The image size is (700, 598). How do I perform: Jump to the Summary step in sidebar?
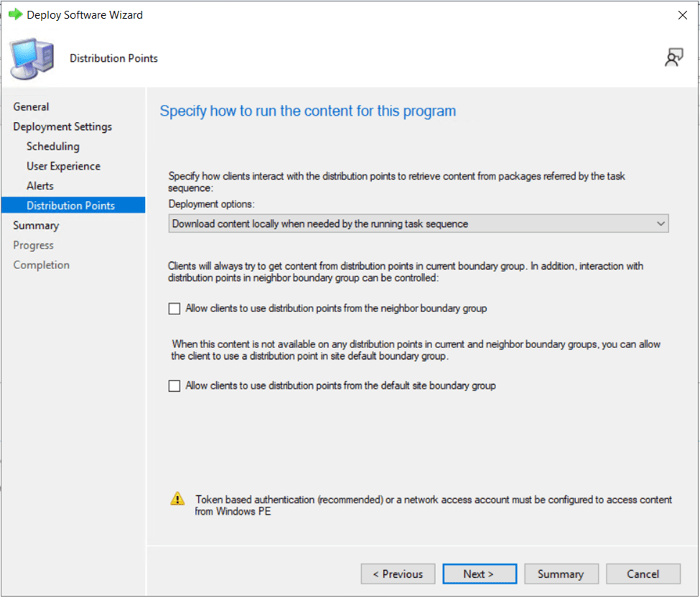36,225
